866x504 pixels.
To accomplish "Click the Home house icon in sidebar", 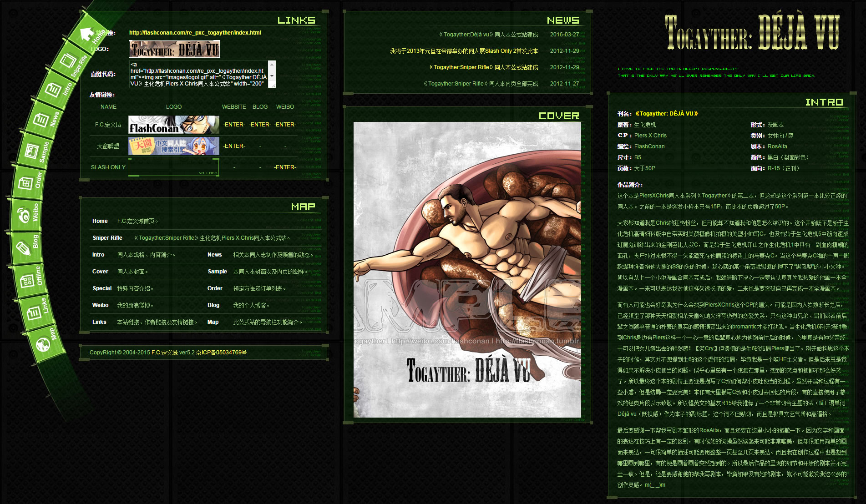I will pos(86,34).
